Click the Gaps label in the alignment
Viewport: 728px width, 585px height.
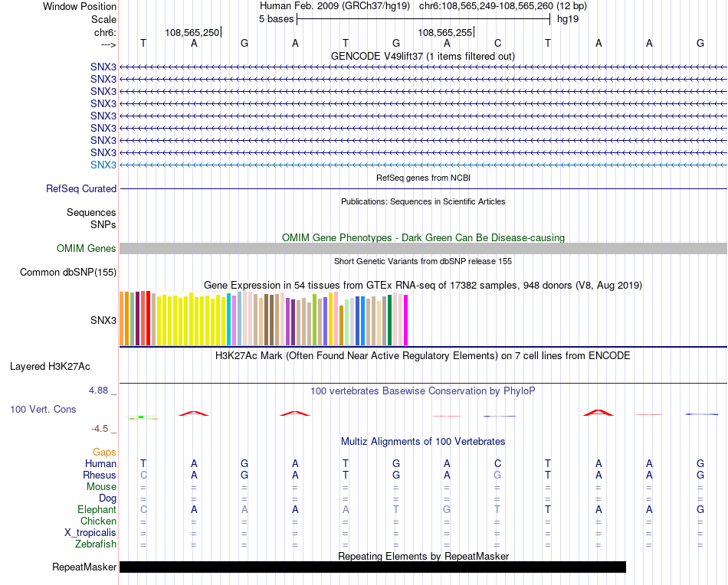pyautogui.click(x=104, y=452)
